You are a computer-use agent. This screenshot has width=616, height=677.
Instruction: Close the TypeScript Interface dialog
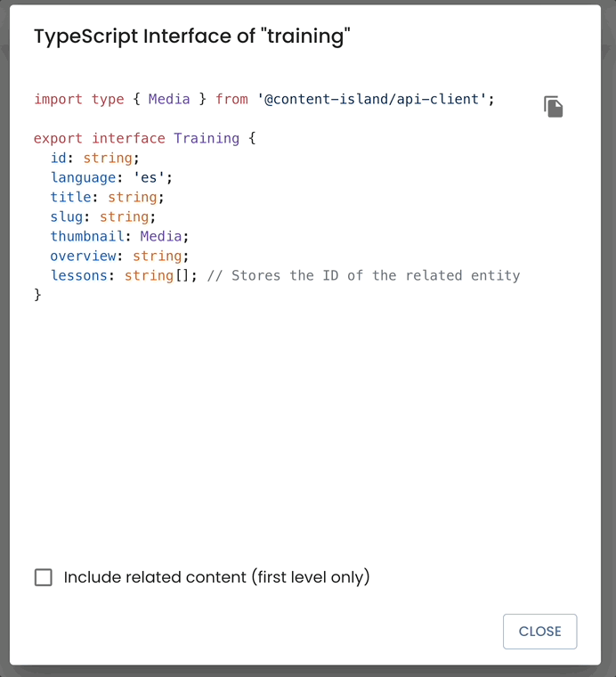coord(539,632)
